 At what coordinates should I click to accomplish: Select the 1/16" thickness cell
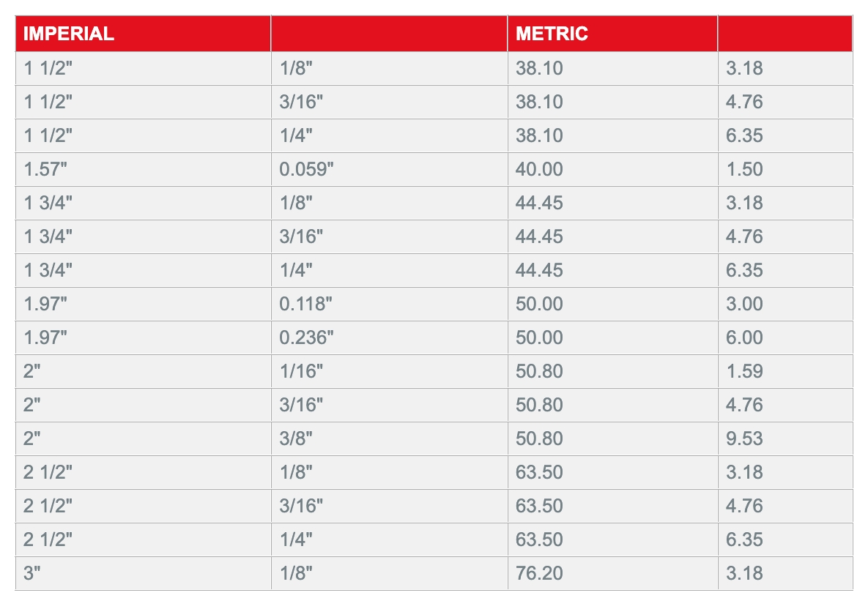tap(389, 372)
